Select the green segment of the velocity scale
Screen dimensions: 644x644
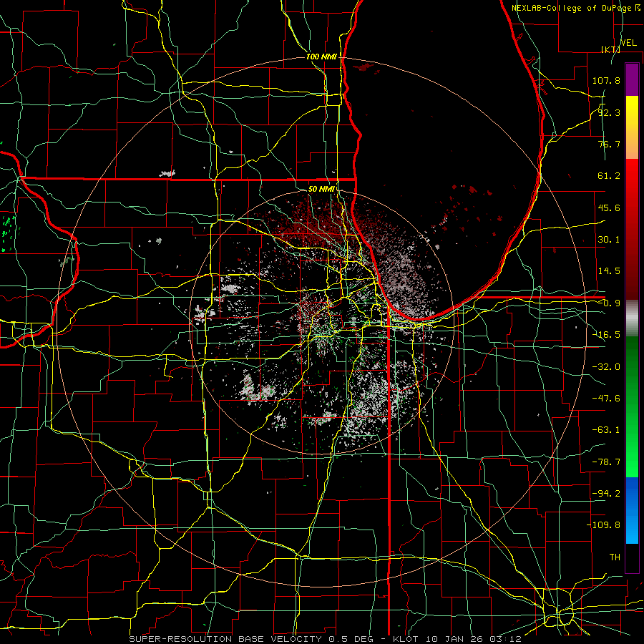(x=632, y=407)
